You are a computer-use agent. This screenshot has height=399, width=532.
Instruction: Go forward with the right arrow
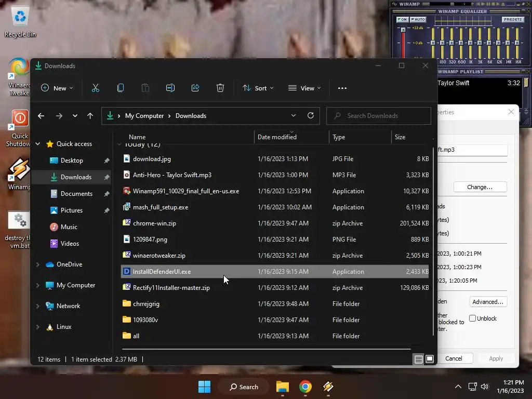tap(59, 116)
